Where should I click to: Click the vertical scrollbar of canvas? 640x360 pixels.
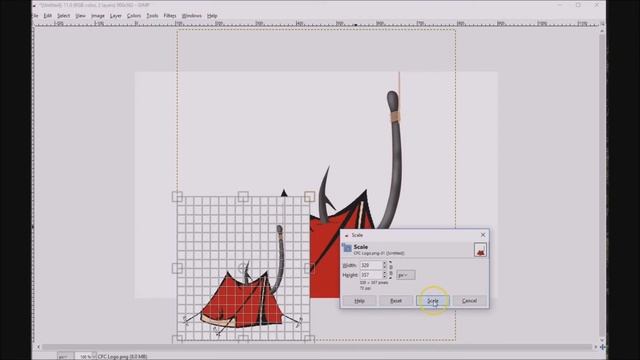(602, 184)
